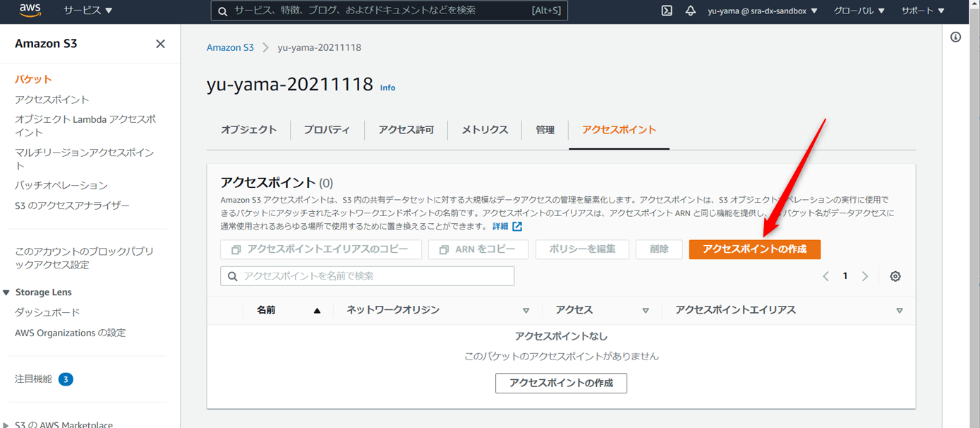Click the 注目機能 badge showing 3
Image resolution: width=980 pixels, height=428 pixels.
click(66, 379)
